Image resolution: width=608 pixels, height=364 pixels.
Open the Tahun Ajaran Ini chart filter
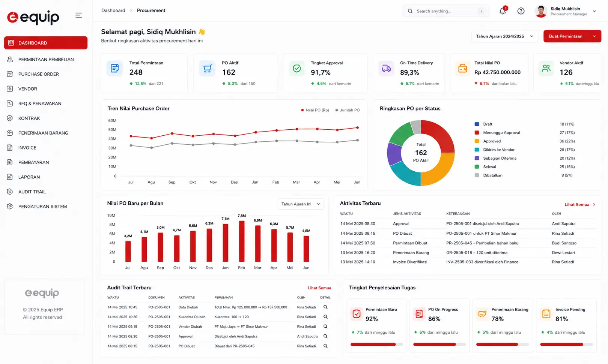[300, 204]
